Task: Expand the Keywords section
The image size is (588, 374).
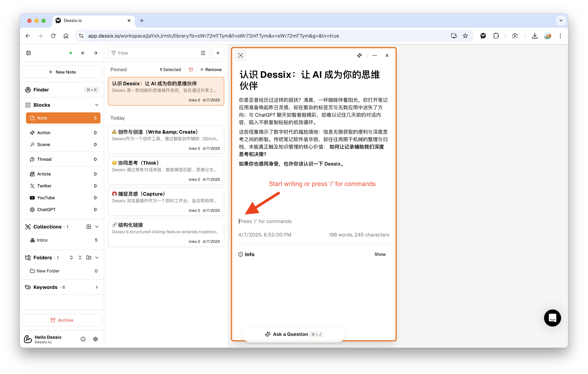Action: 97,287
